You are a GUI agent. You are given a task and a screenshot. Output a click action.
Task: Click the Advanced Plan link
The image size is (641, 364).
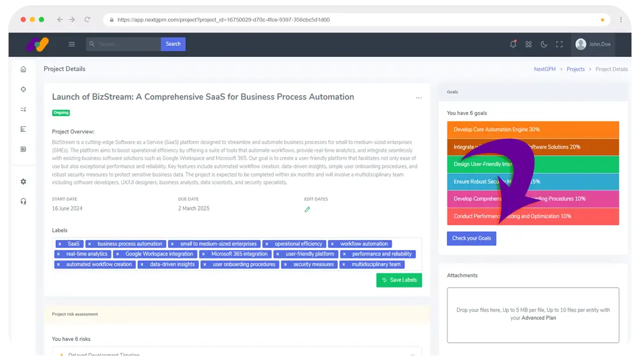[x=538, y=318]
